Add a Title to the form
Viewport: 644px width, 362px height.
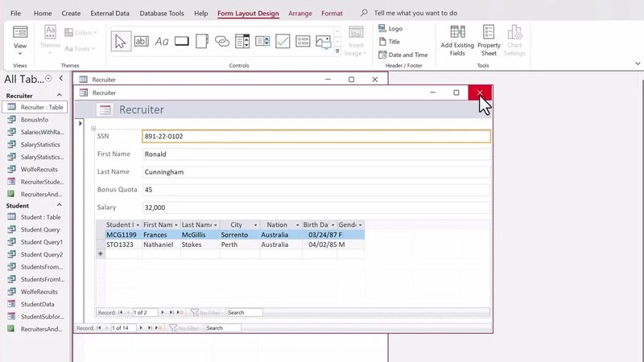[x=389, y=42]
